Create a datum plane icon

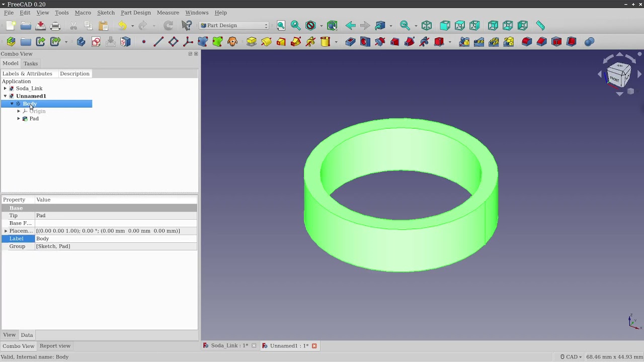173,42
